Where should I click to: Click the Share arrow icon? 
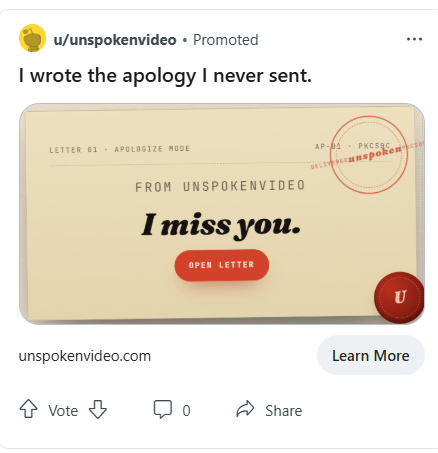[245, 409]
